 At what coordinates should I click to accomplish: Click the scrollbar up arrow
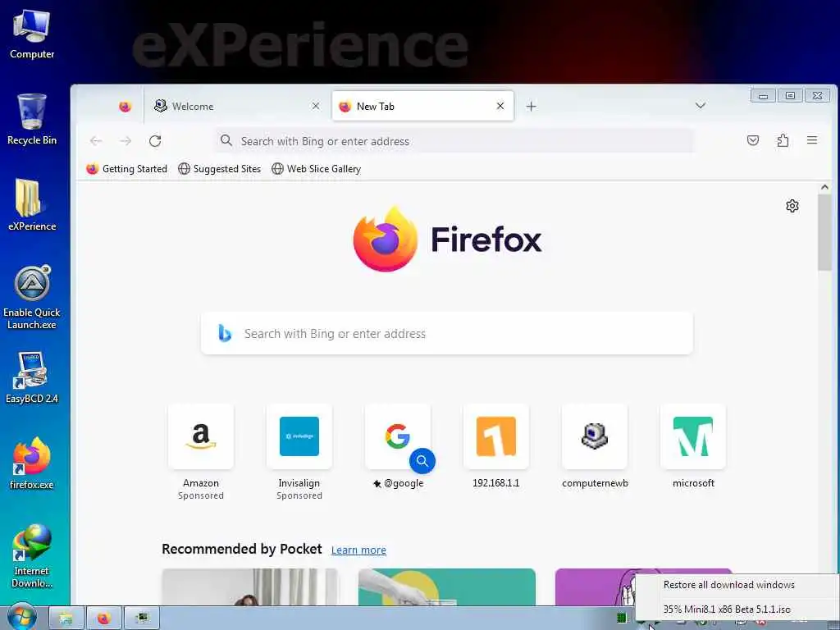pos(824,187)
